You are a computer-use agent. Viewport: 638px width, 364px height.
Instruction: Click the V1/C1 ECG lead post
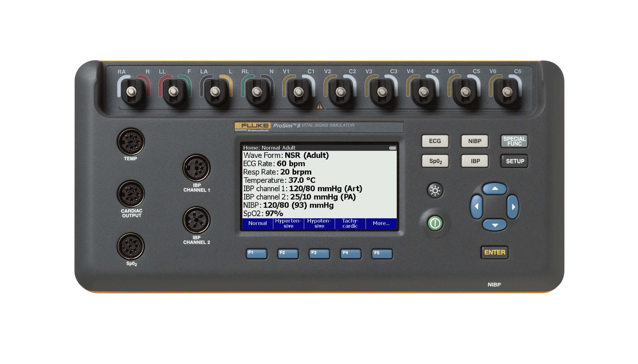[298, 92]
